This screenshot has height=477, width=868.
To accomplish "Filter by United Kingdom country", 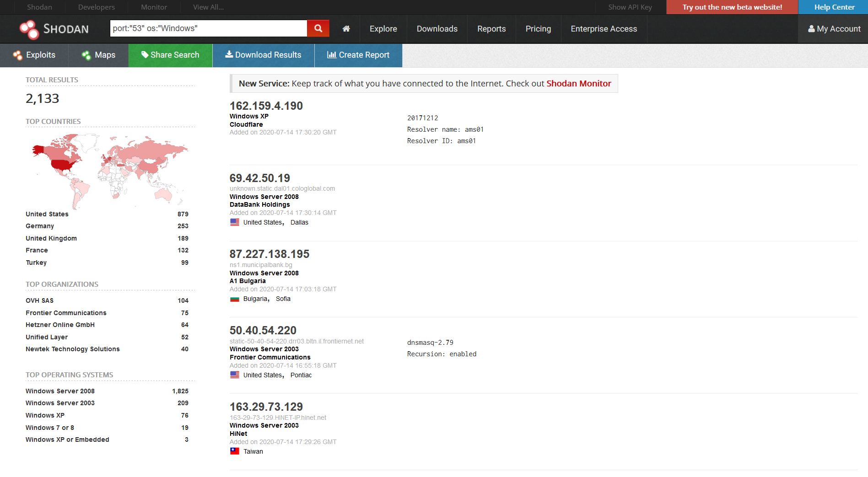I will (51, 238).
